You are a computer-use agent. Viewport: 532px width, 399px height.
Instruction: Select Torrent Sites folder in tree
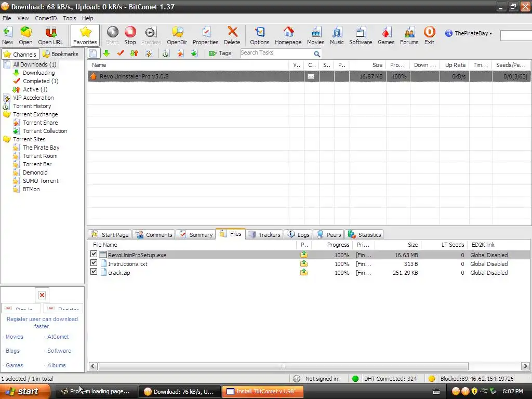29,139
